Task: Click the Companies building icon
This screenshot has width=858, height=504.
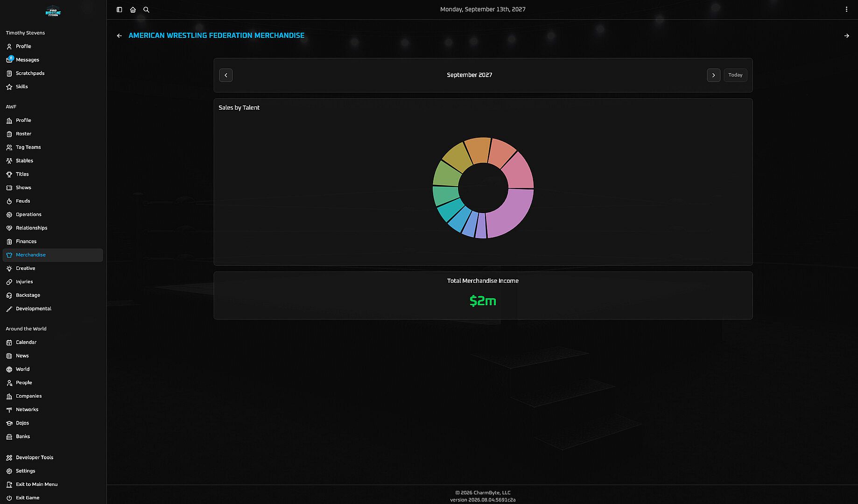Action: [9, 396]
